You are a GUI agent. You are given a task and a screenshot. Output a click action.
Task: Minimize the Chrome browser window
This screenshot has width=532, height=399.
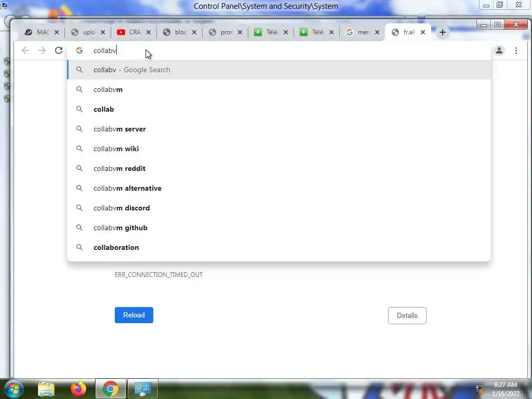click(x=484, y=25)
